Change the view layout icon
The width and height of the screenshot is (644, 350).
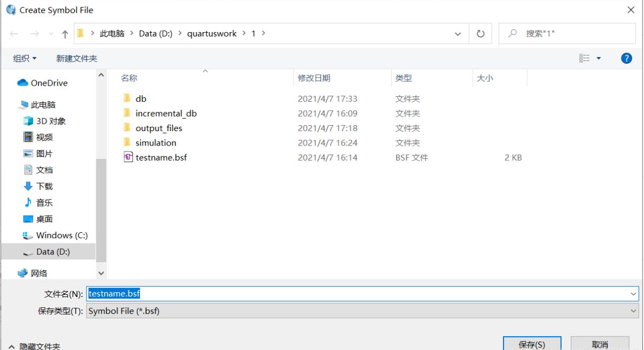point(584,58)
